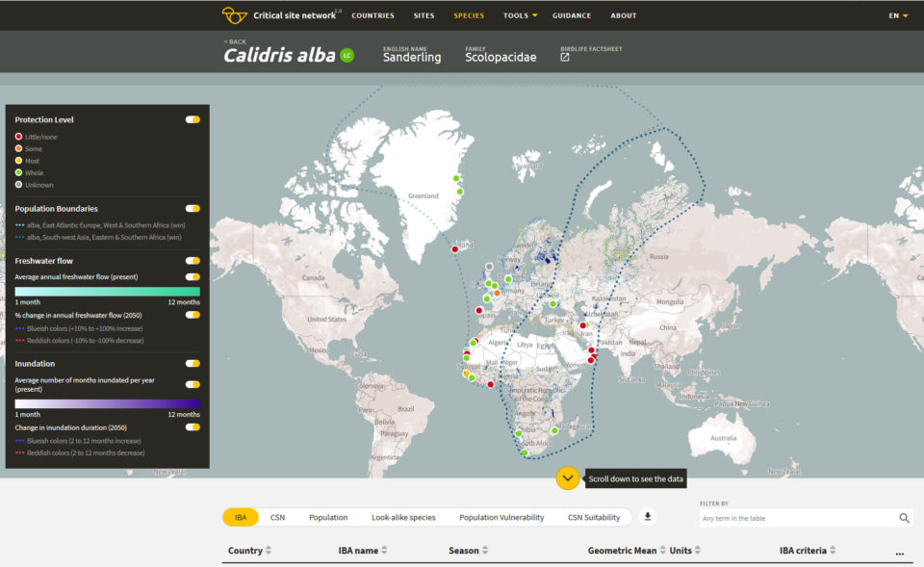Sort by IBA name column arrows
Image resolution: width=924 pixels, height=567 pixels.
pos(384,551)
